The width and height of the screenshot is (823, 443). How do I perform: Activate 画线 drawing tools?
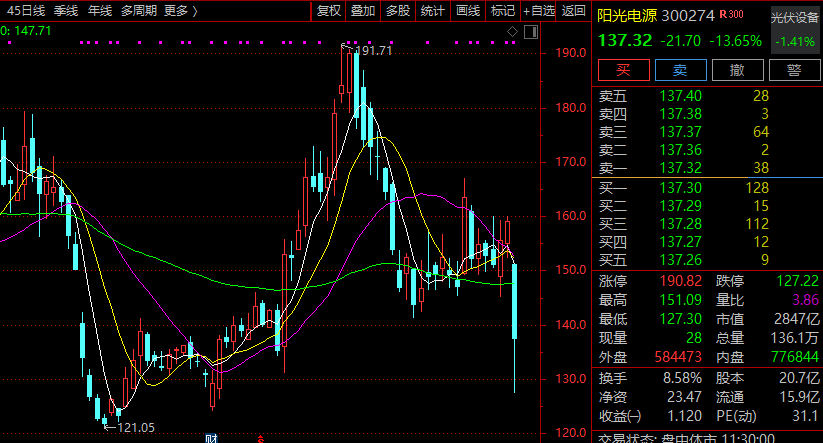468,10
